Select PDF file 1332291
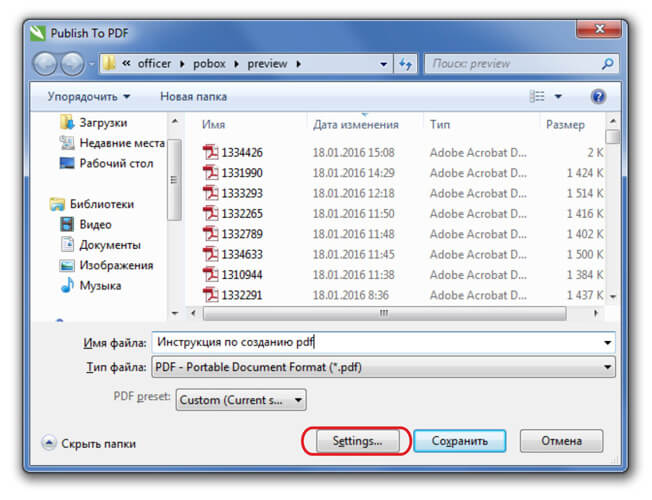Image resolution: width=652 pixels, height=500 pixels. point(241,294)
